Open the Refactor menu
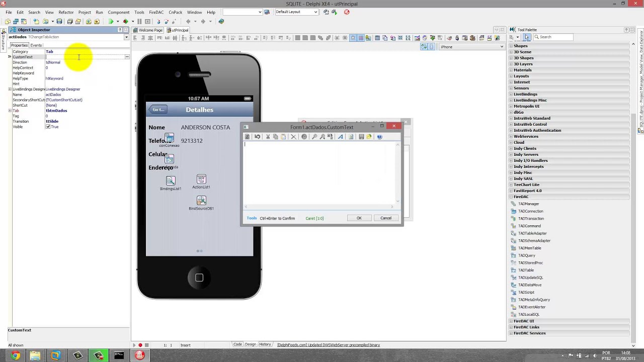Image resolution: width=644 pixels, height=362 pixels. tap(66, 12)
